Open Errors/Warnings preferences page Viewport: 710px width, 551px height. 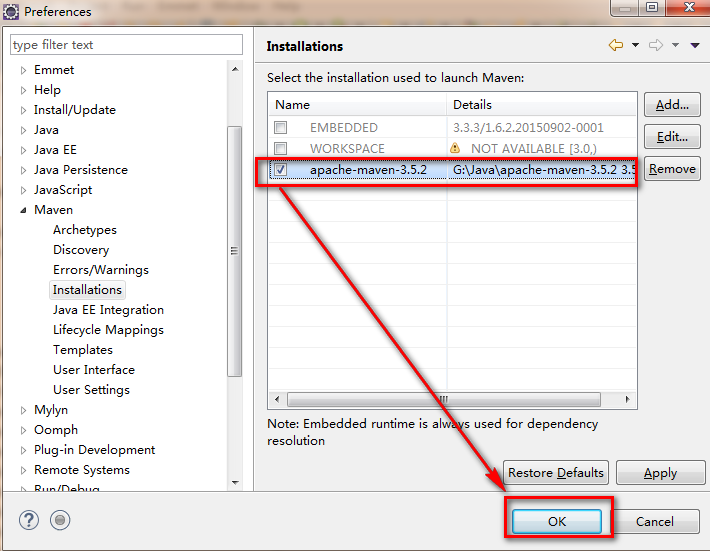101,270
